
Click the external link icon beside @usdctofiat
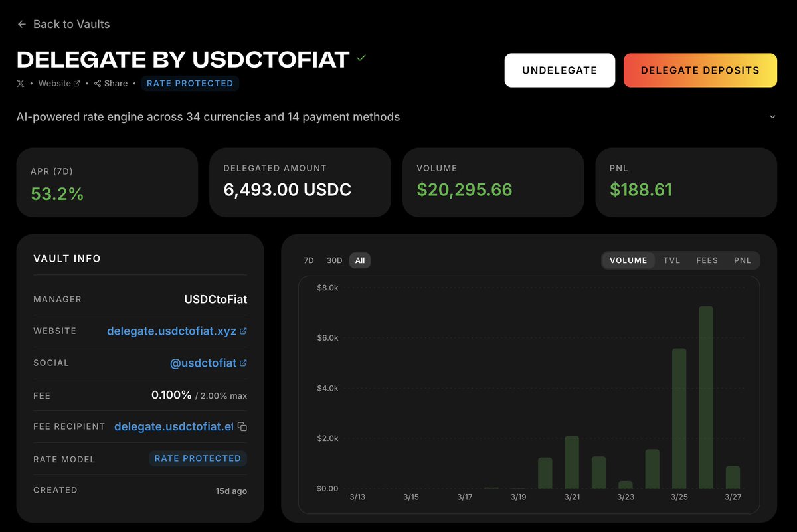pyautogui.click(x=243, y=363)
